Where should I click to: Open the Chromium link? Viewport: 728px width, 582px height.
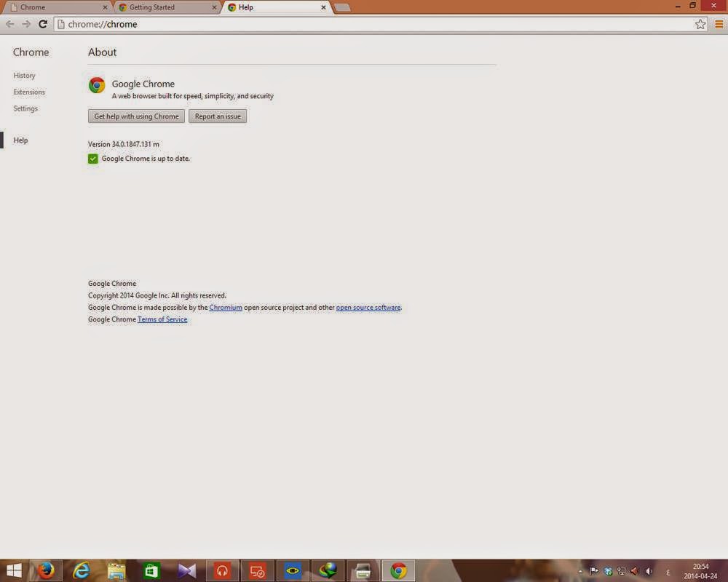coord(226,307)
